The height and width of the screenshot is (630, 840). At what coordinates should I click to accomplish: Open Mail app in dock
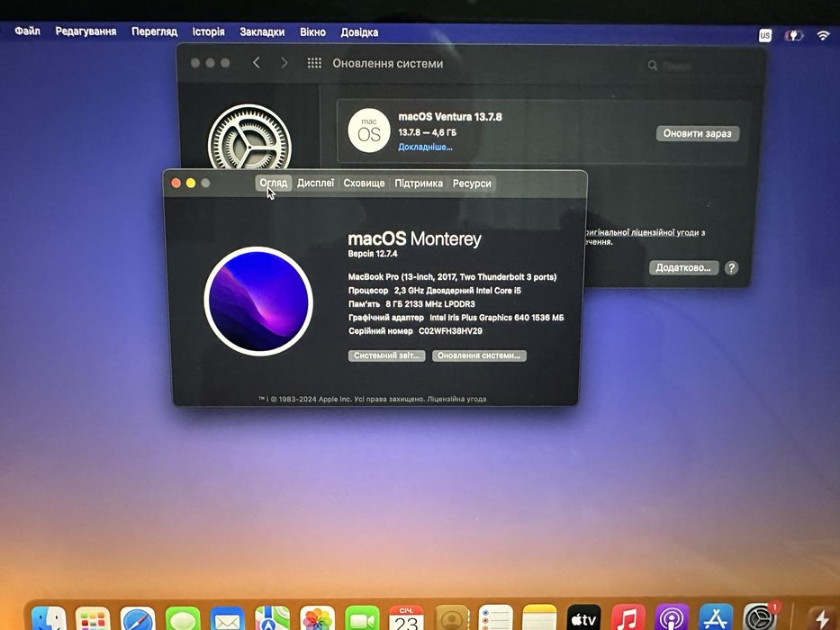228,619
